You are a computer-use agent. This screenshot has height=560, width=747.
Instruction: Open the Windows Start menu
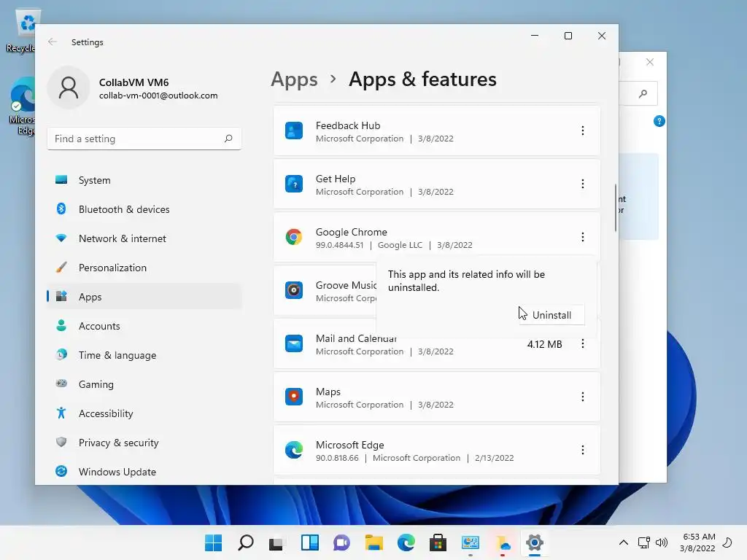click(x=213, y=542)
